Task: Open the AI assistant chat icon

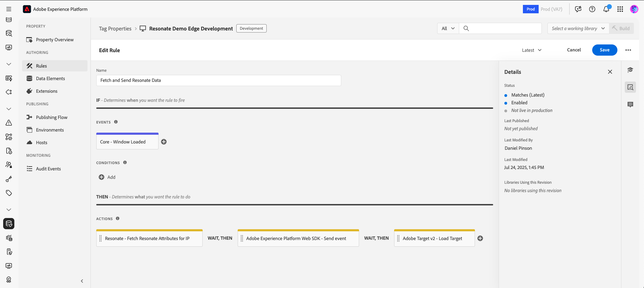Action: click(x=578, y=9)
